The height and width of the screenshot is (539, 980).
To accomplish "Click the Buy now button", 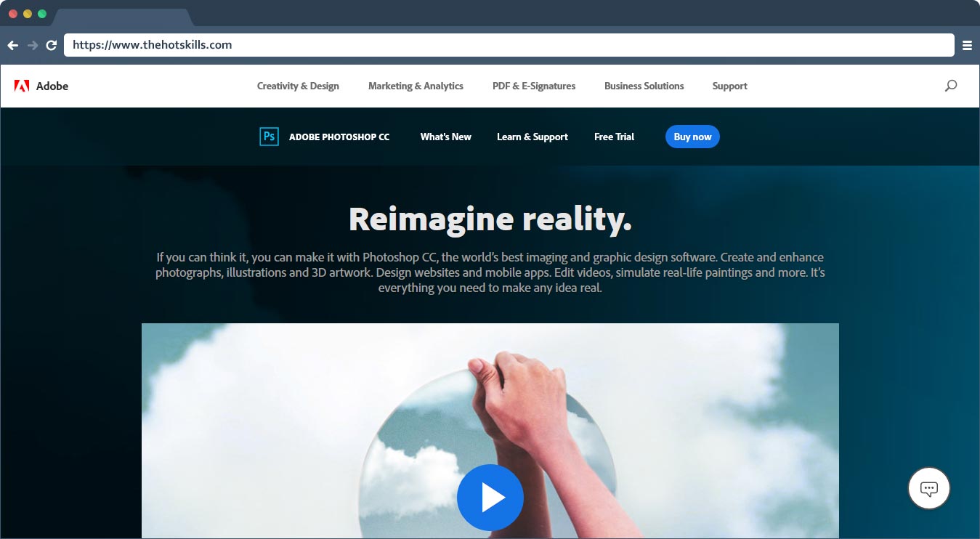I will coord(692,137).
